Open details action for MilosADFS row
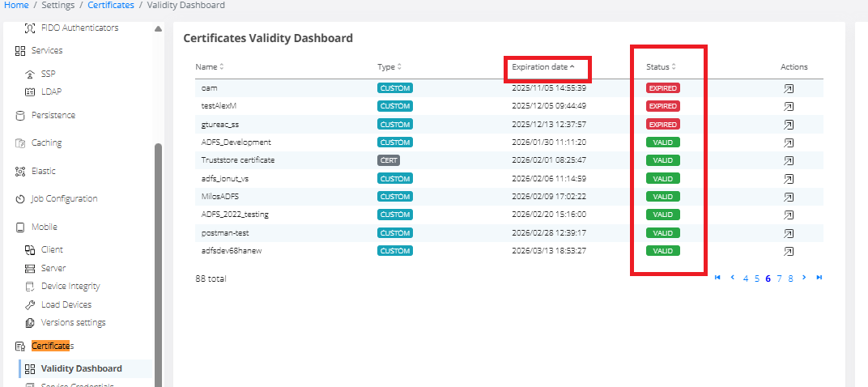The image size is (868, 387). 789,197
